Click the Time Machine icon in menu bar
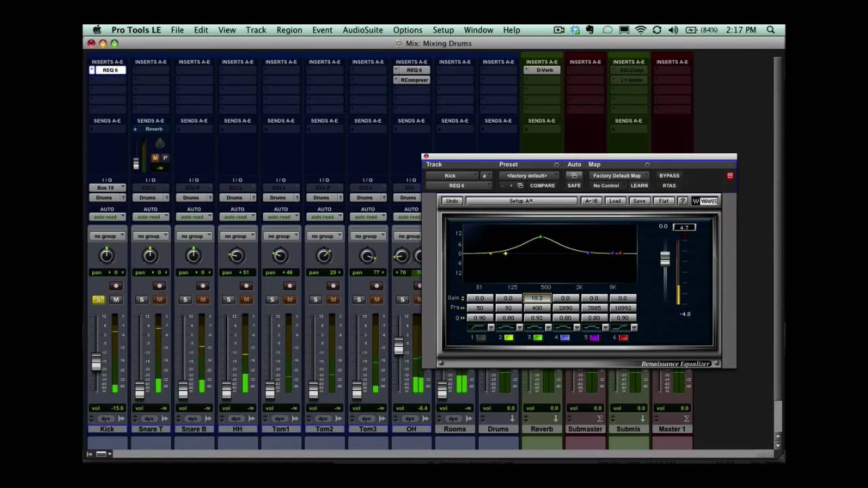Viewport: 868px width, 488px height. click(x=656, y=30)
